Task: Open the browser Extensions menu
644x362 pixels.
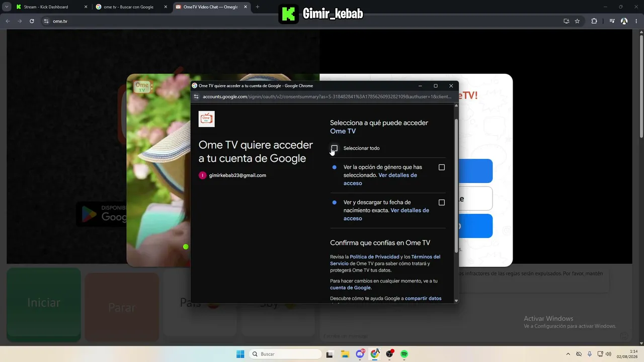Action: pos(594,21)
